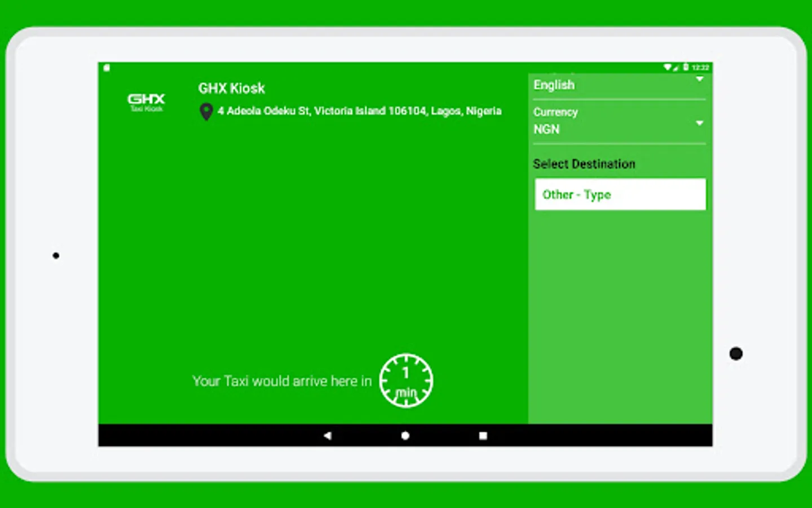Tap the Android back navigation button
The height and width of the screenshot is (508, 812).
click(x=328, y=435)
